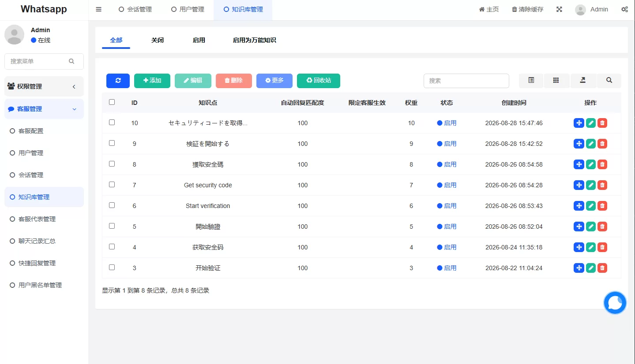
Task: Open the 更多 dropdown button
Action: 274,81
